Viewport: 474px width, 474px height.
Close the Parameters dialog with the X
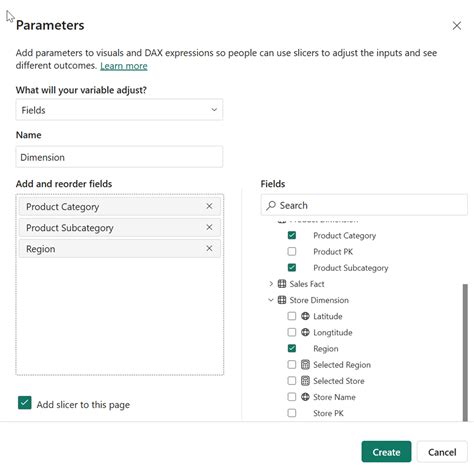(456, 26)
